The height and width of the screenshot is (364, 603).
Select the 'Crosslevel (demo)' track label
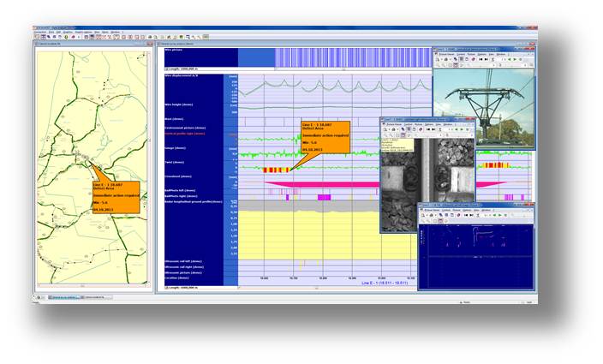click(x=178, y=176)
